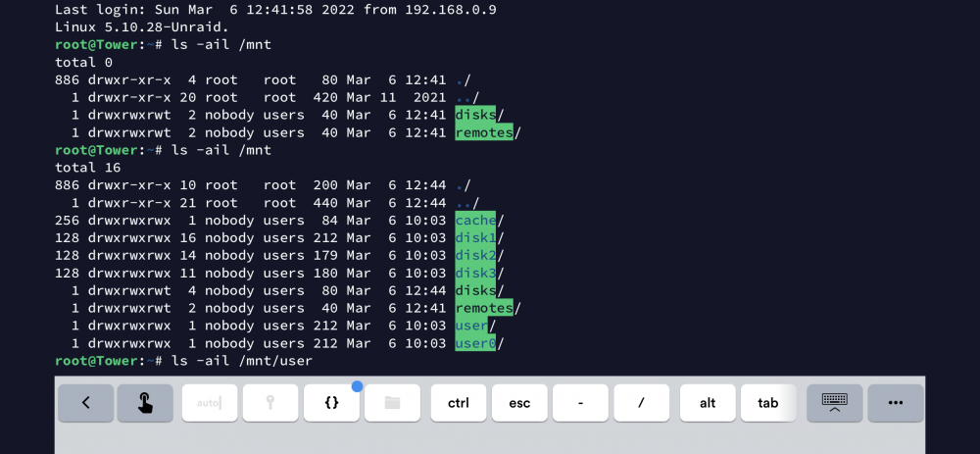The image size is (980, 454).
Task: Tap the alt modifier key
Action: [708, 403]
